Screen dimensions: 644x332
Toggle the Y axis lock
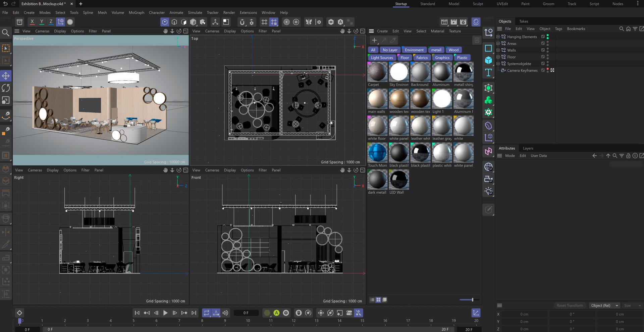42,22
